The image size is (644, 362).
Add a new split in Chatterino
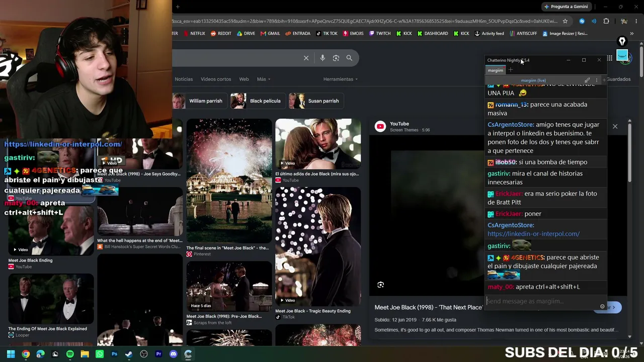604,80
